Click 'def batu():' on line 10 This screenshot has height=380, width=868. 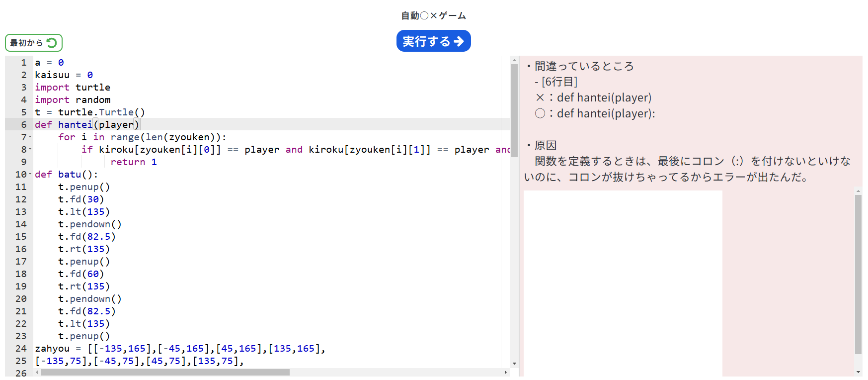(67, 174)
